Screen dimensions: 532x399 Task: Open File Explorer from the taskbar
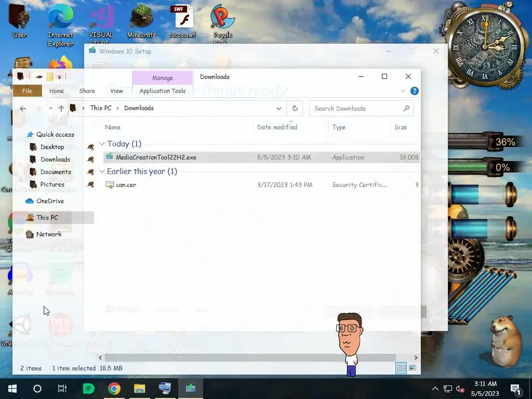coord(139,389)
